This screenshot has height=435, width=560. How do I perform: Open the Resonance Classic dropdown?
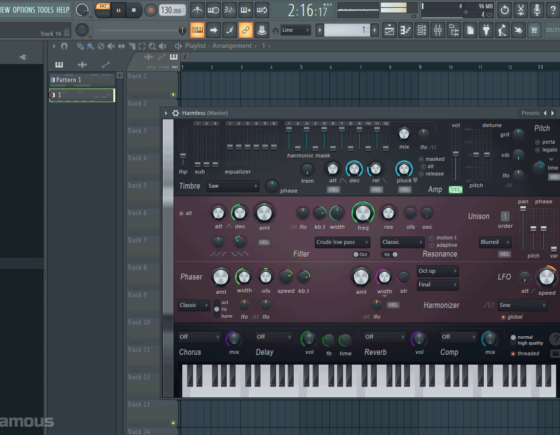point(402,242)
